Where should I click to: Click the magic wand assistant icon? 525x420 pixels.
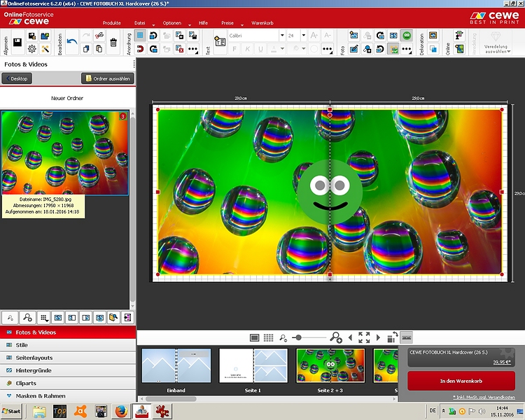(x=45, y=49)
